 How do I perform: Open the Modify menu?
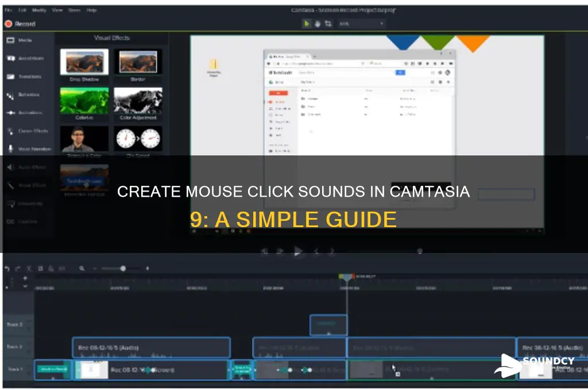(x=39, y=10)
